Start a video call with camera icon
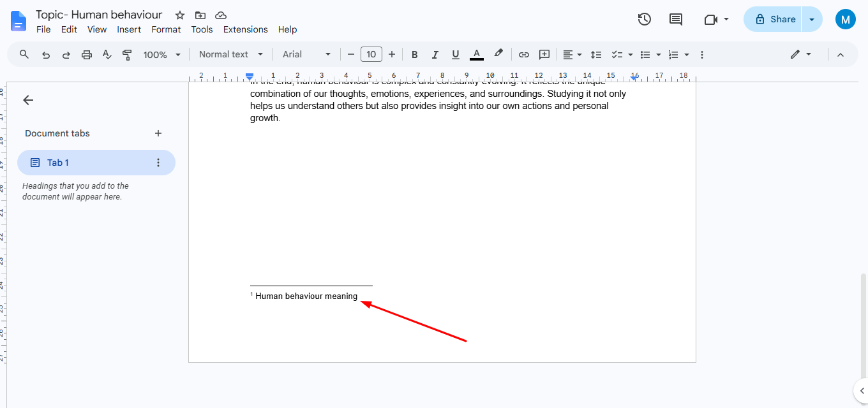 711,20
